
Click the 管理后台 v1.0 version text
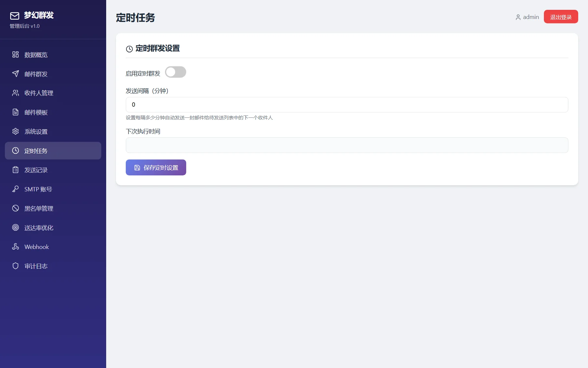point(24,26)
